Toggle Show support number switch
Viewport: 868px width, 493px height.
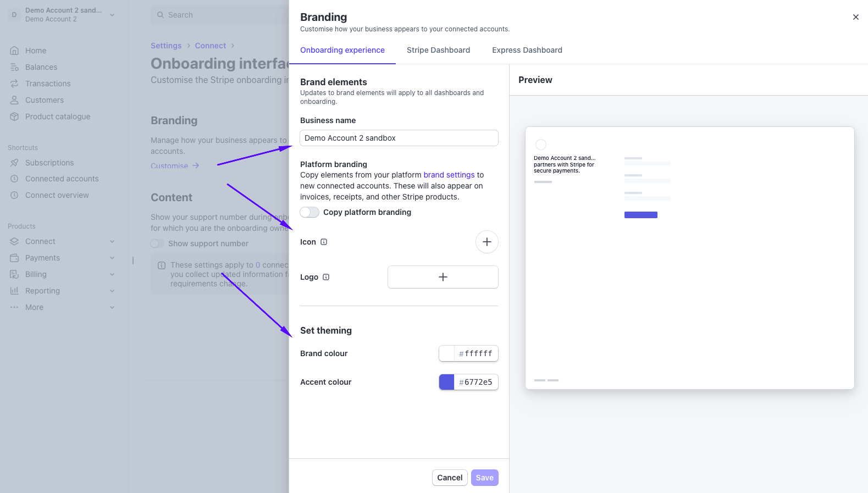point(157,243)
